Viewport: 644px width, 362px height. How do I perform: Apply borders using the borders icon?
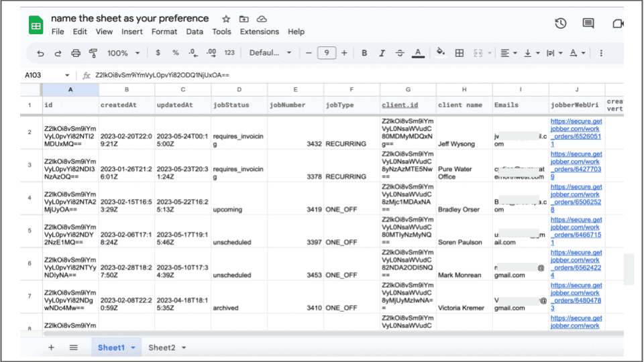pos(460,53)
